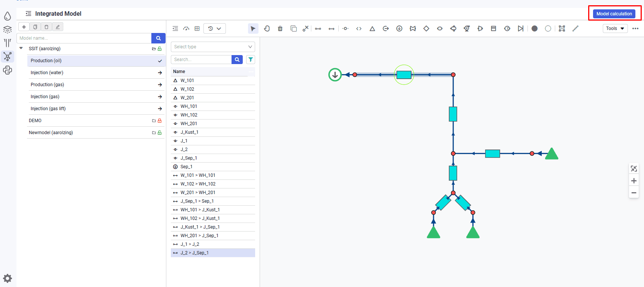Click the copy objects icon
644x287 pixels.
pos(294,28)
